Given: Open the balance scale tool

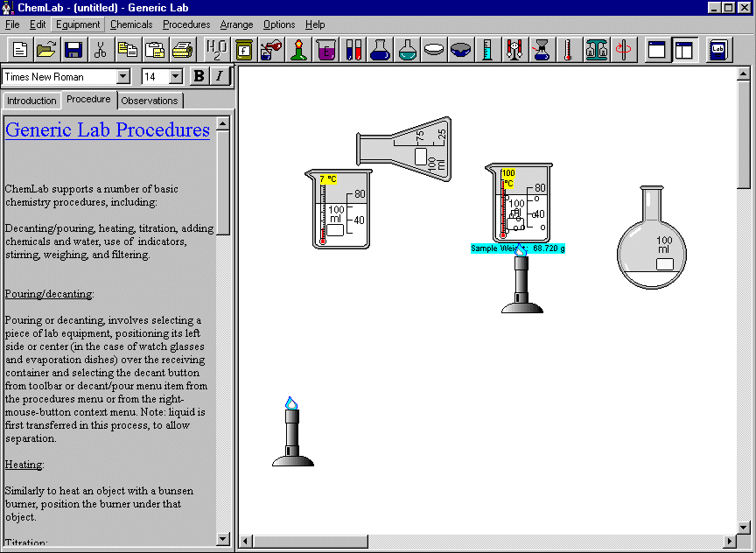Looking at the screenshot, I should (x=596, y=50).
